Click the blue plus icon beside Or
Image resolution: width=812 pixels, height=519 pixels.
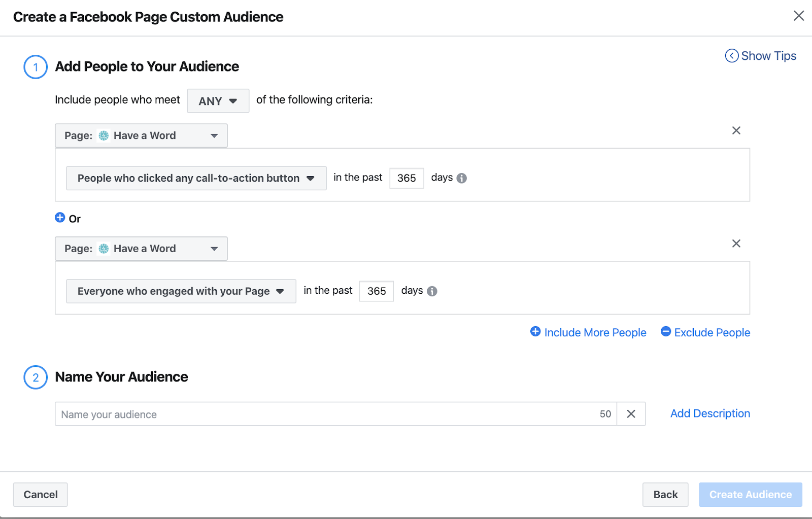pos(60,218)
